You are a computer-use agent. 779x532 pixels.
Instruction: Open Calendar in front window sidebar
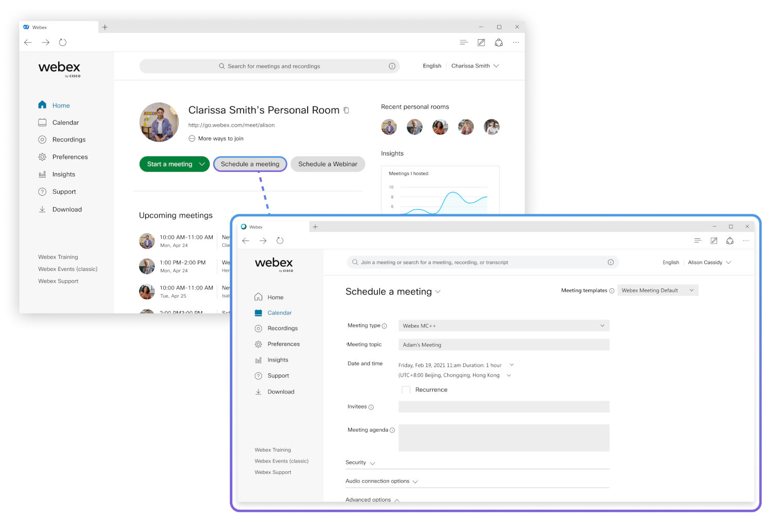click(273, 313)
